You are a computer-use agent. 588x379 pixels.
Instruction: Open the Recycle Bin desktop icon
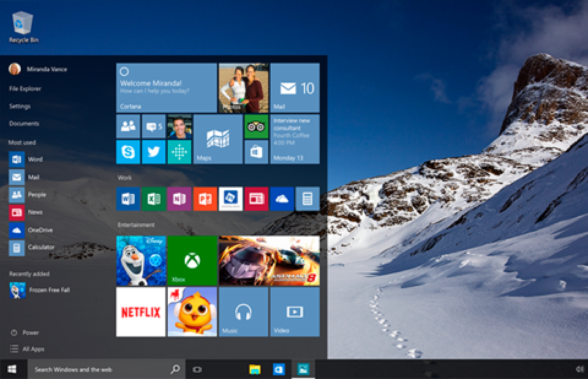[x=23, y=27]
